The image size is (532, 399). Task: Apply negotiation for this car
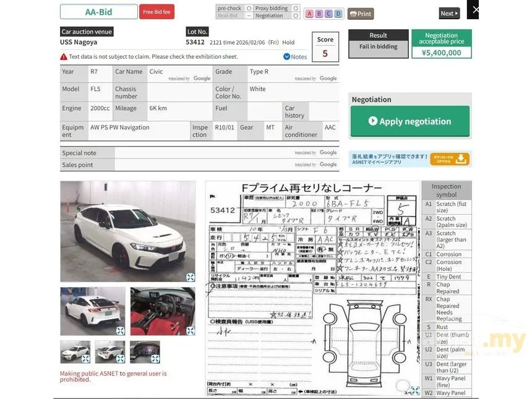tap(410, 121)
